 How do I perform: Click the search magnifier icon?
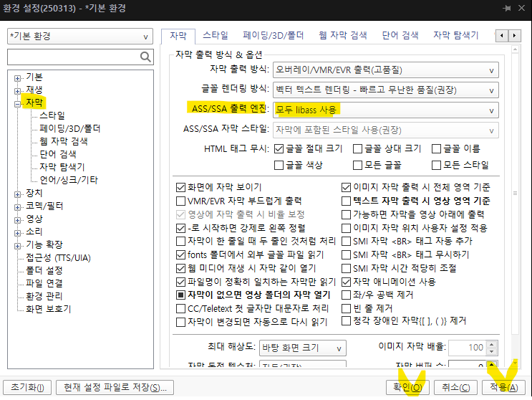tap(145, 57)
